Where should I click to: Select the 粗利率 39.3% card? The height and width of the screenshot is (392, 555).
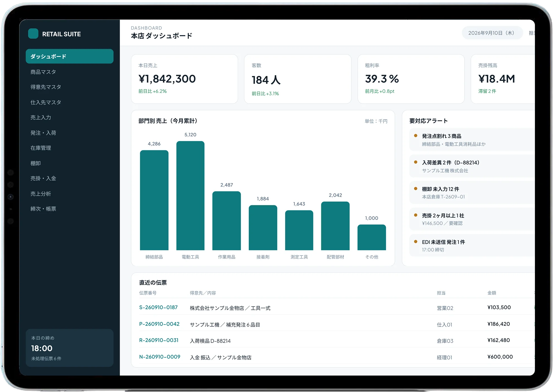[411, 79]
